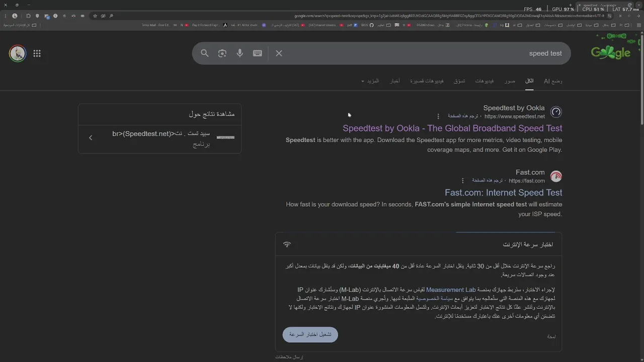Bookmark this page with the star icon
This screenshot has width=644, height=362.
(x=95, y=16)
